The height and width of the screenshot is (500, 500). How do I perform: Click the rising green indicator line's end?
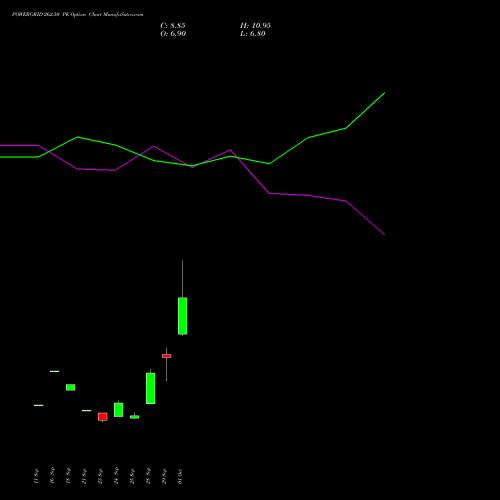384,93
